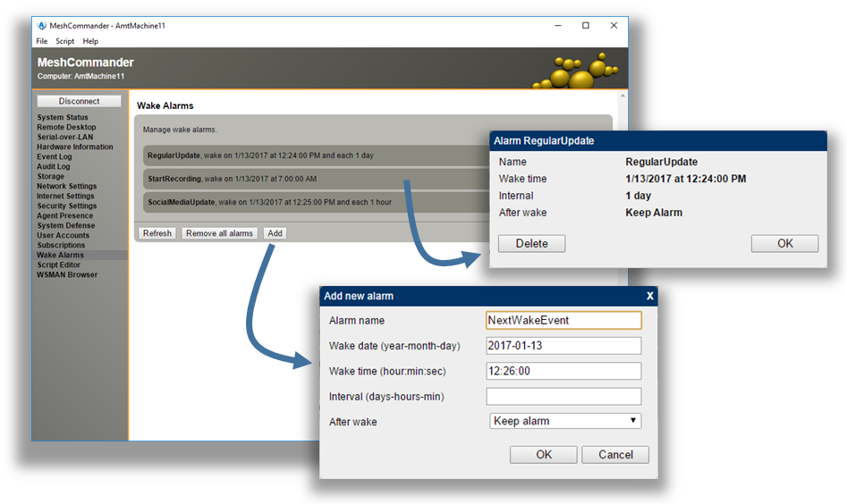Click the MeshCommander app icon in title bar
847x504 pixels.
(x=42, y=25)
